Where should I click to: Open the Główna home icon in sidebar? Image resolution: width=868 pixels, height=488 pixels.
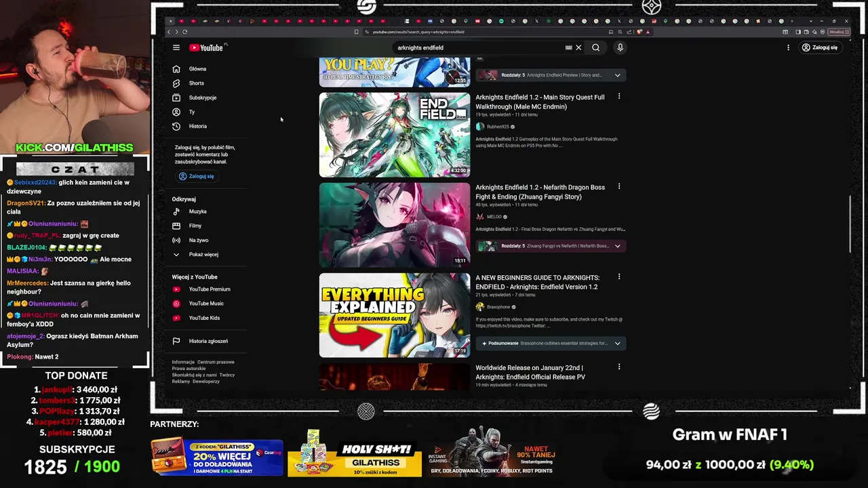(x=176, y=69)
